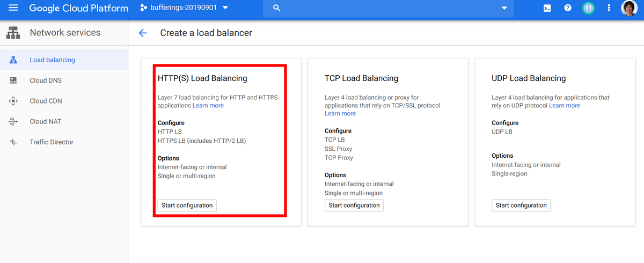Click the TCP Load Balancing title
The height and width of the screenshot is (263, 644).
pyautogui.click(x=361, y=78)
